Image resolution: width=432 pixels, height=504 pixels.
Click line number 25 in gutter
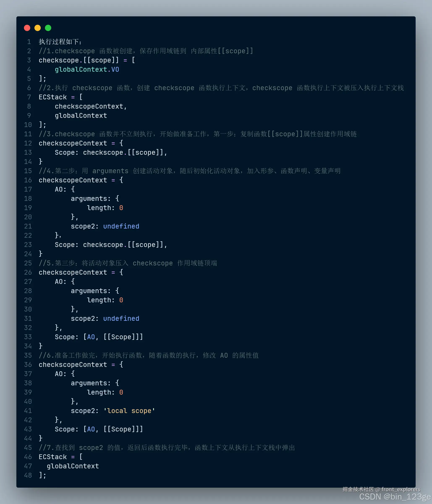28,263
